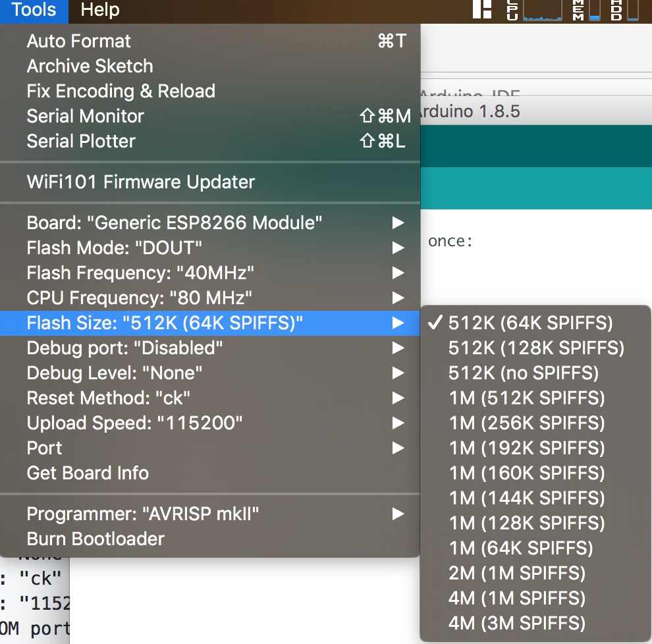The width and height of the screenshot is (652, 644).
Task: Select 1M (64K SPIFFS) flash size
Action: [x=535, y=548]
